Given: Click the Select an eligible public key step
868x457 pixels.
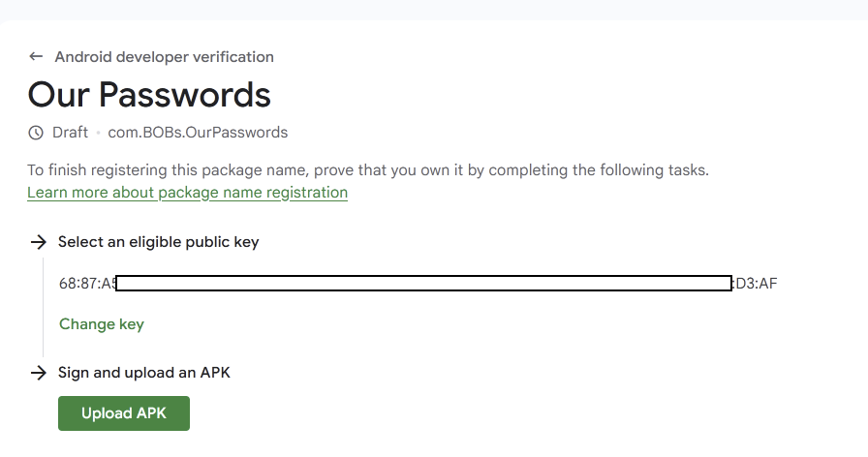Looking at the screenshot, I should pos(158,242).
